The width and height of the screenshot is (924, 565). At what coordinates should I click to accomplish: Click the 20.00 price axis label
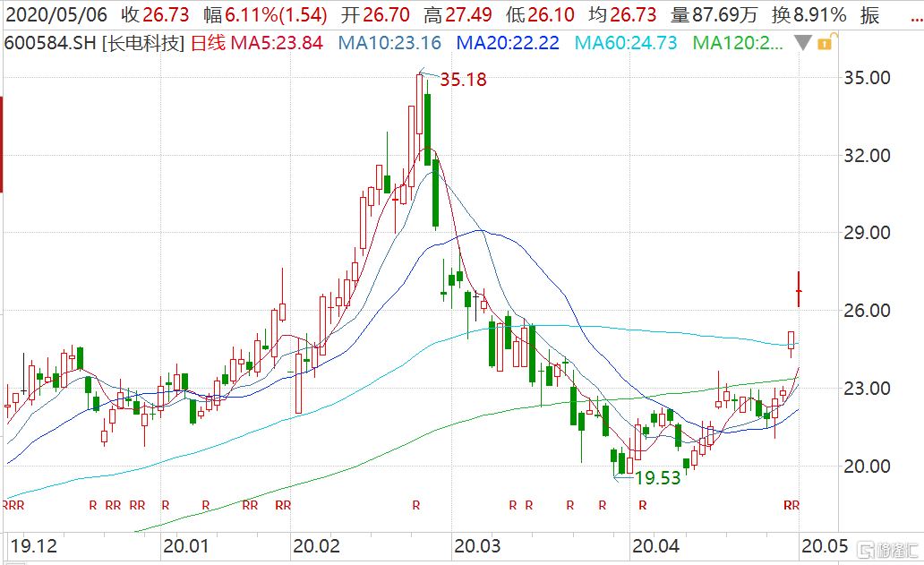point(867,466)
